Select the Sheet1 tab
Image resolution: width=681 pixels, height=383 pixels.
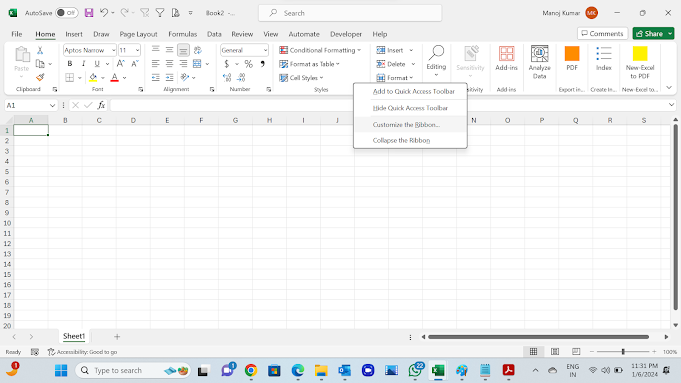74,336
